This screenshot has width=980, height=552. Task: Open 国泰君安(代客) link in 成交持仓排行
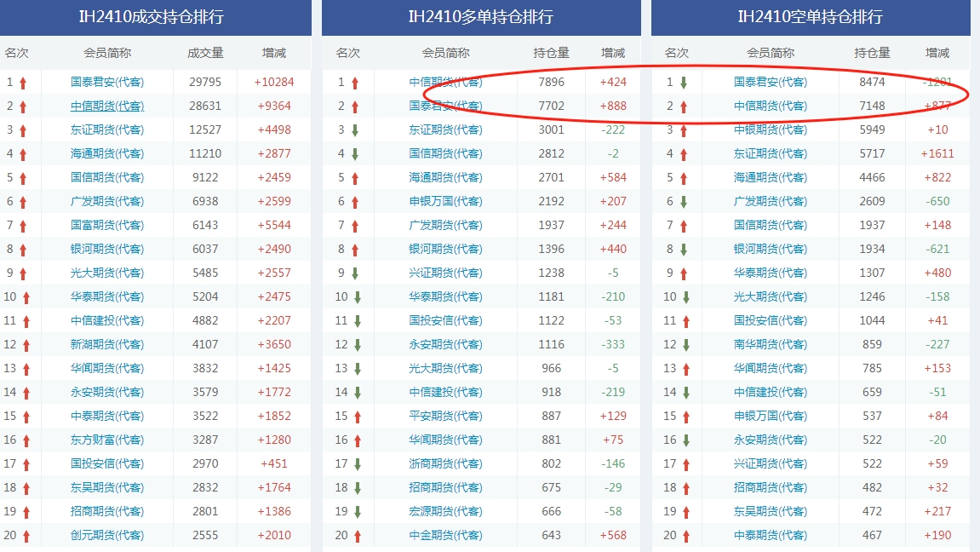(x=107, y=82)
